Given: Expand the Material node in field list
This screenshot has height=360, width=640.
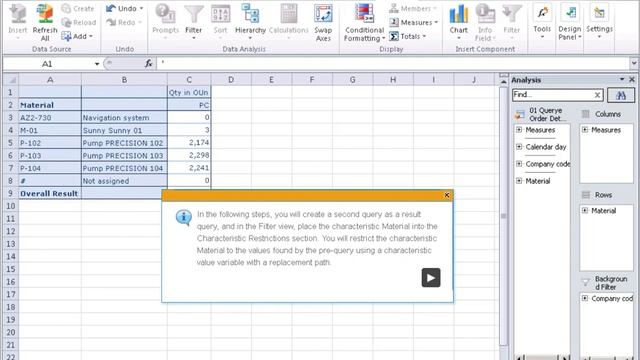Looking at the screenshot, I should (x=519, y=181).
